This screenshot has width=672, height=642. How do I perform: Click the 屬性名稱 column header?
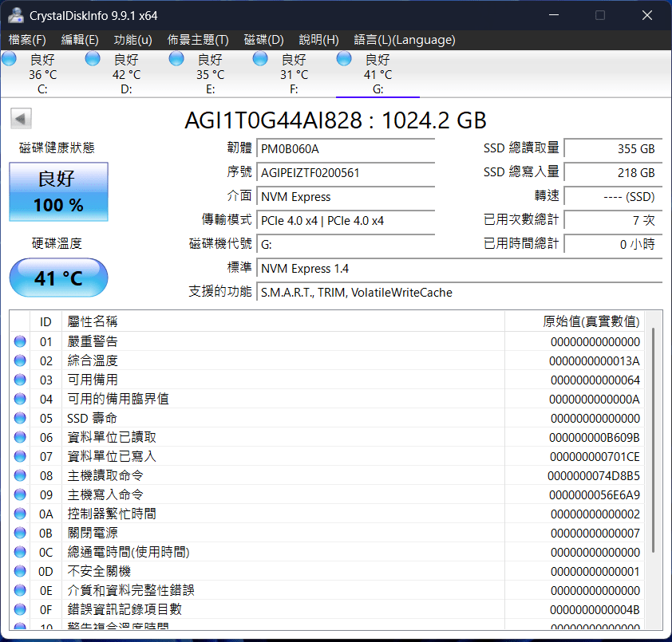(283, 321)
